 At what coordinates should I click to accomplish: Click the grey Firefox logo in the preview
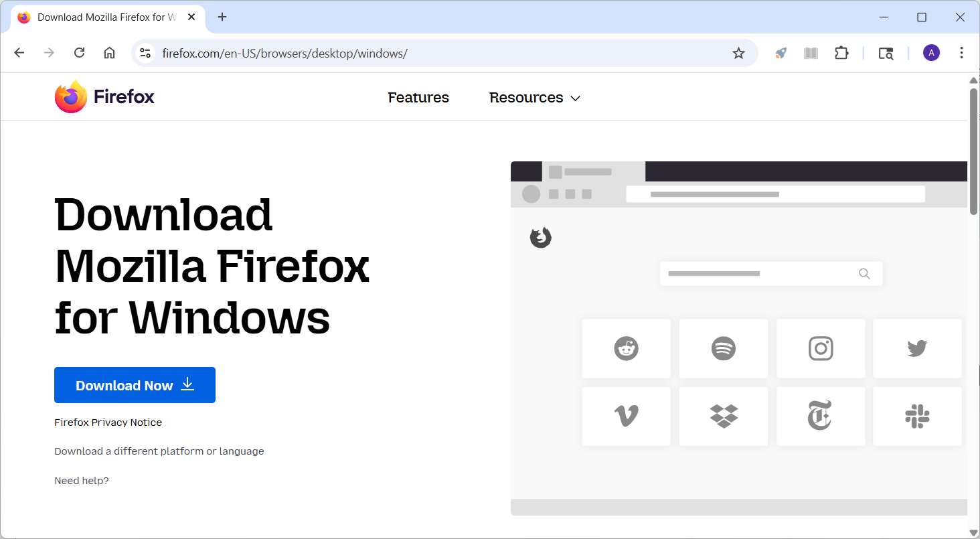point(541,237)
